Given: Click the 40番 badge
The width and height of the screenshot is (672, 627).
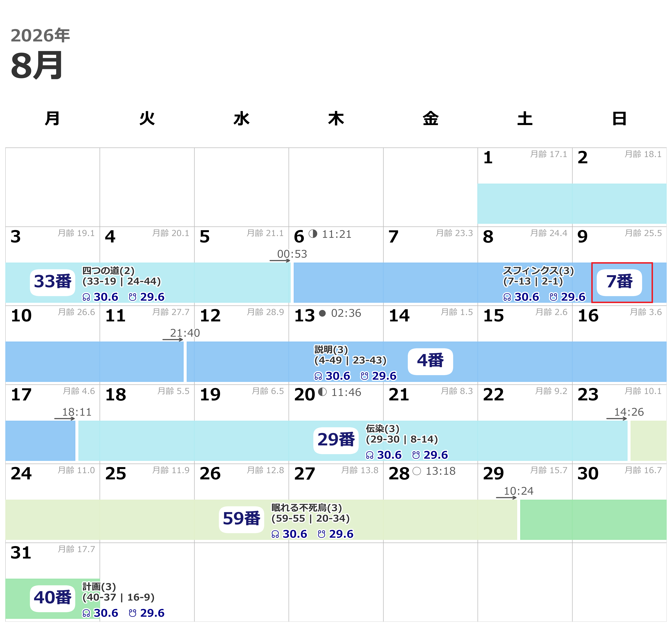Looking at the screenshot, I should (x=52, y=599).
